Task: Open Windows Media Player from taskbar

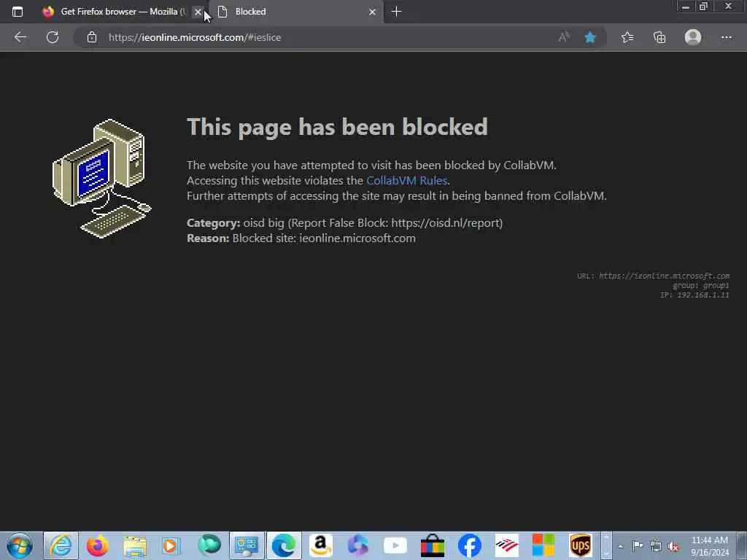Action: 171,545
